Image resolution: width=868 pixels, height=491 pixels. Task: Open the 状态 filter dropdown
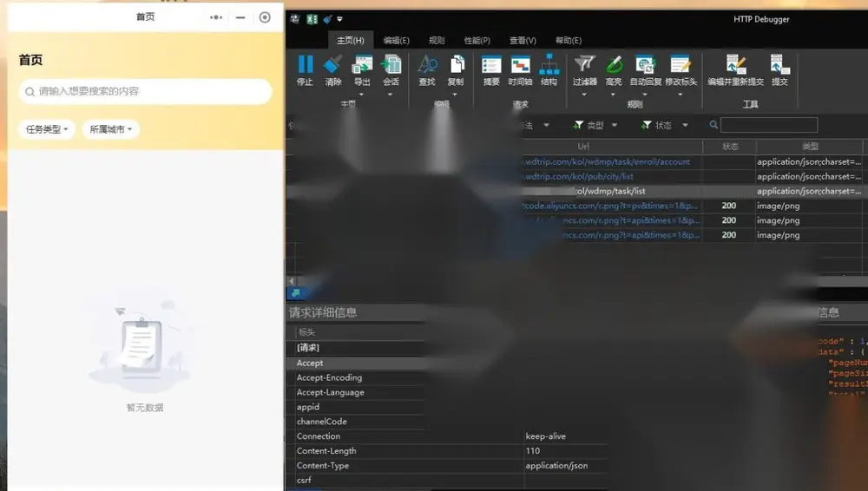(x=665, y=126)
